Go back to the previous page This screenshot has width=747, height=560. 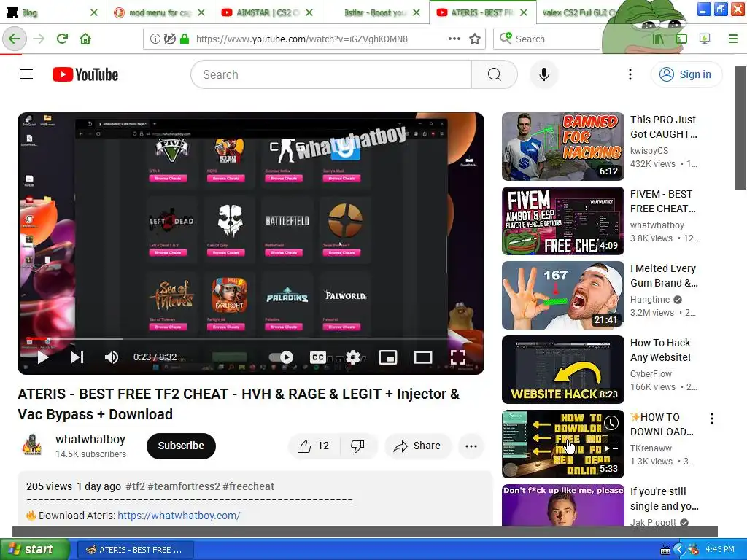(x=15, y=39)
